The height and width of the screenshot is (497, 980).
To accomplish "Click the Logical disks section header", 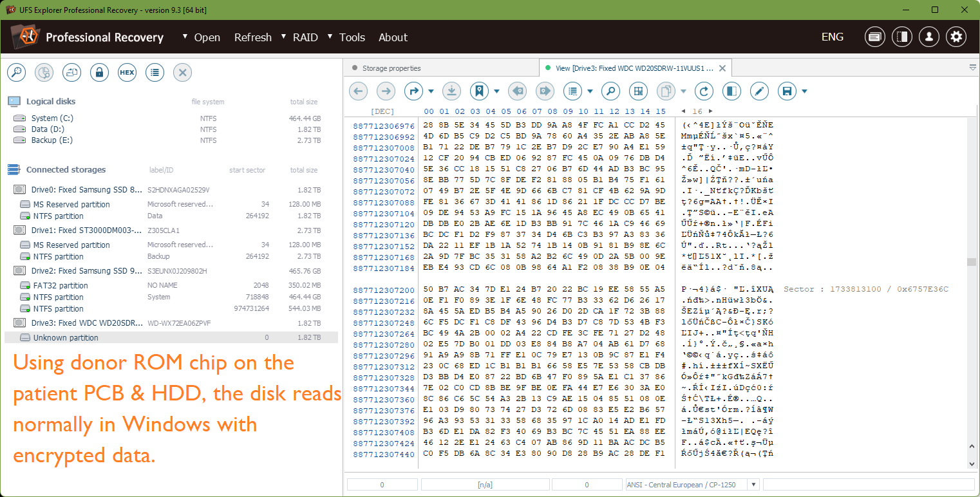I will click(51, 102).
